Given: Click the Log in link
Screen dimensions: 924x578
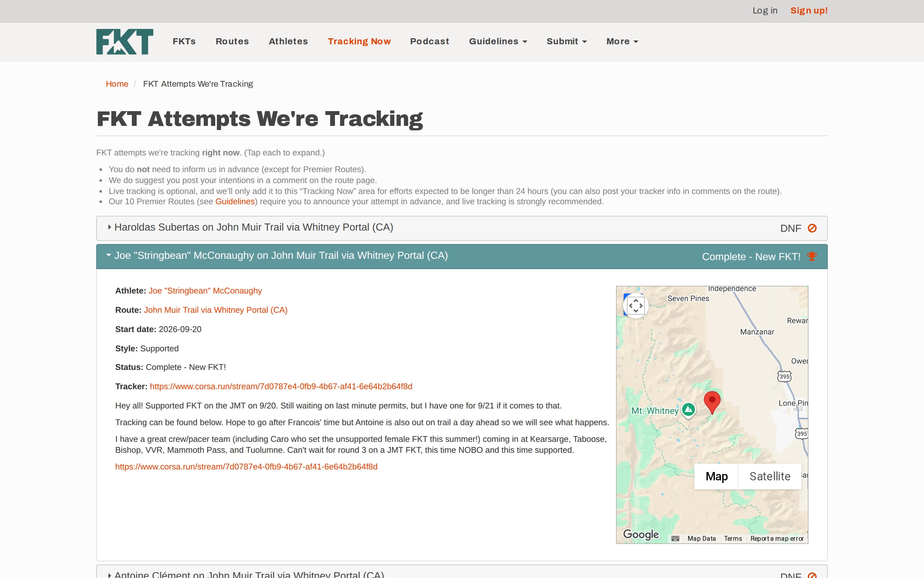Looking at the screenshot, I should (x=765, y=11).
